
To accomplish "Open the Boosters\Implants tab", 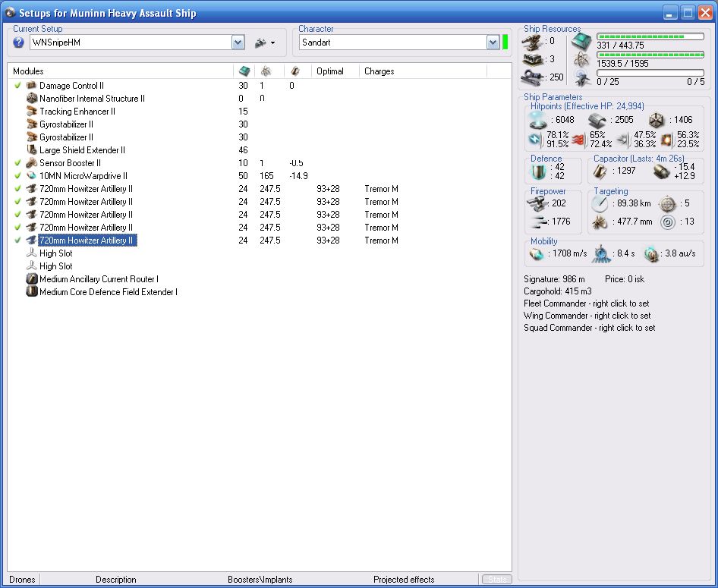I will 260,580.
